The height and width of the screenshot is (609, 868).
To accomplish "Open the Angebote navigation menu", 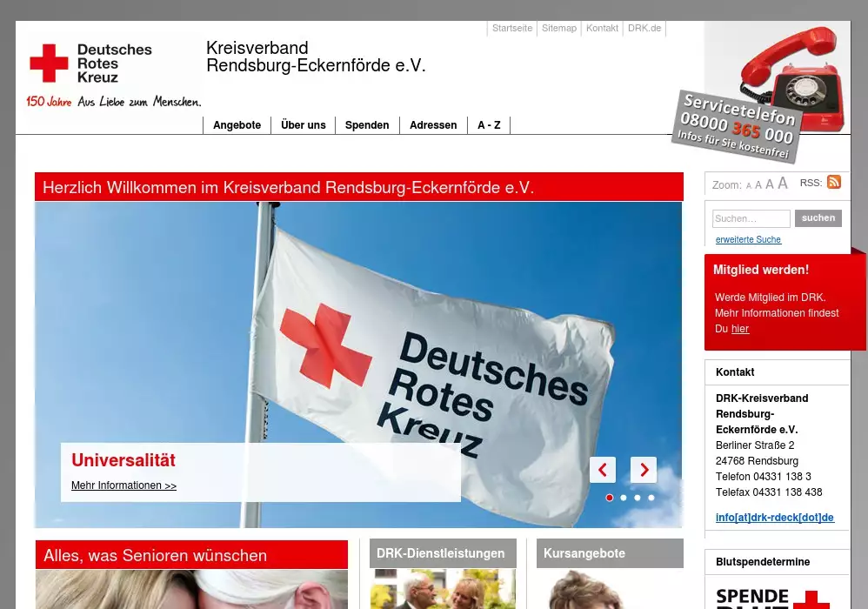I will tap(237, 125).
